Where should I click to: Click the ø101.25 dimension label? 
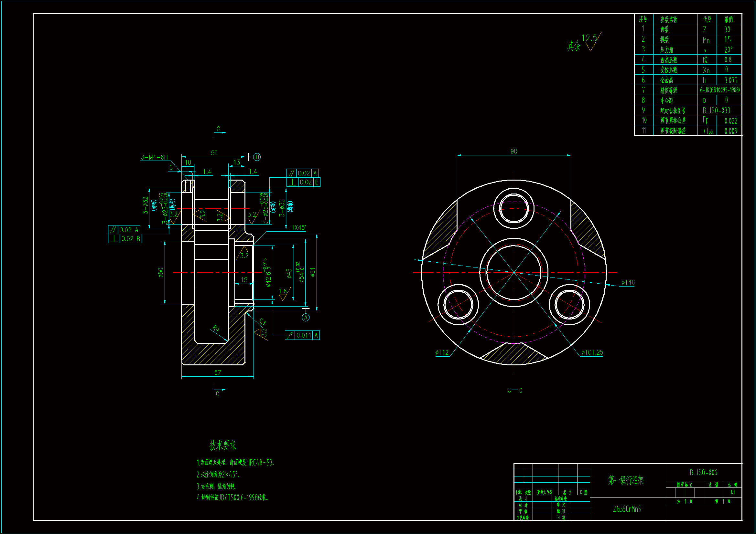click(592, 352)
